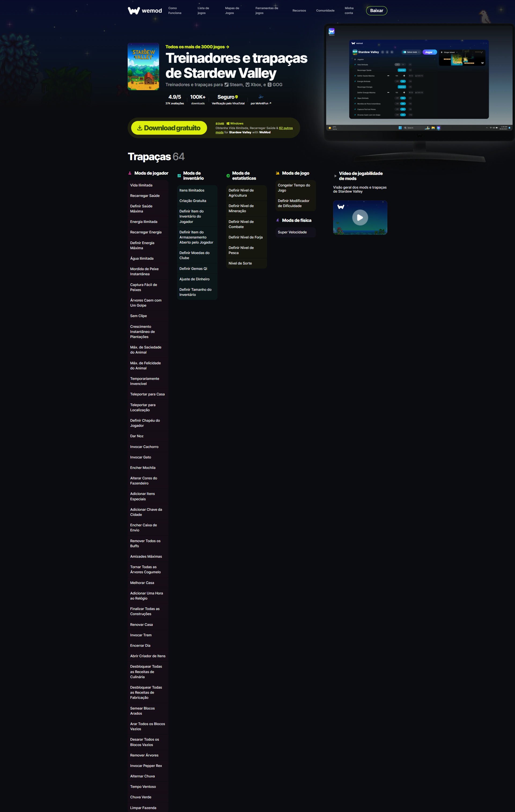Click the Mods de física running icon
This screenshot has width=515, height=812.
pos(278,220)
